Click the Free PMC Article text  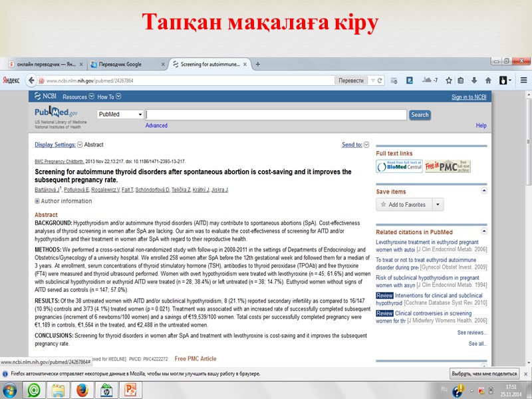[x=196, y=358]
